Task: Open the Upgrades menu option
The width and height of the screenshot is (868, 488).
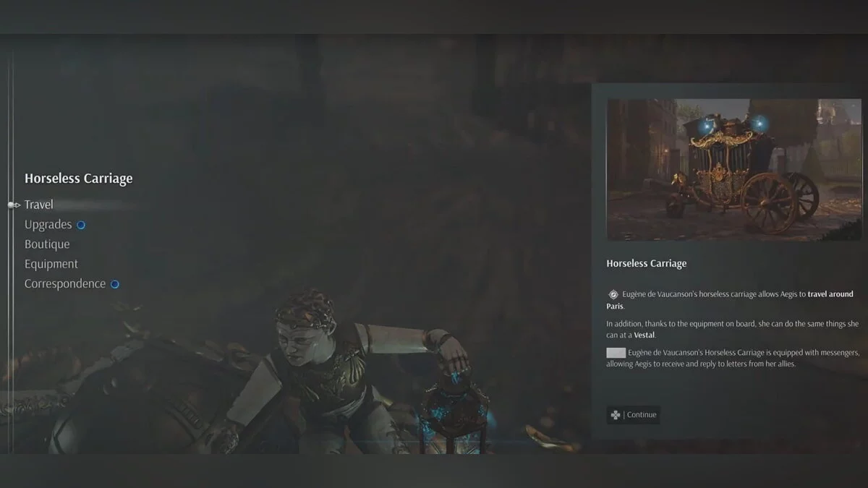Action: point(48,224)
